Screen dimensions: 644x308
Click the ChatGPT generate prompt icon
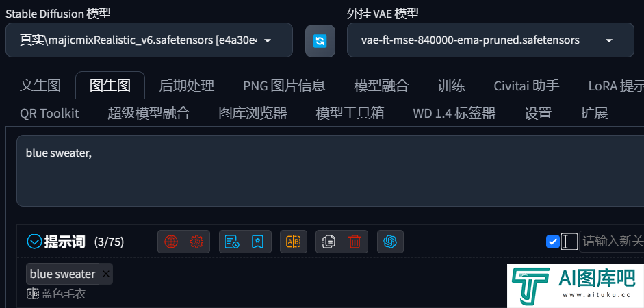coord(390,242)
